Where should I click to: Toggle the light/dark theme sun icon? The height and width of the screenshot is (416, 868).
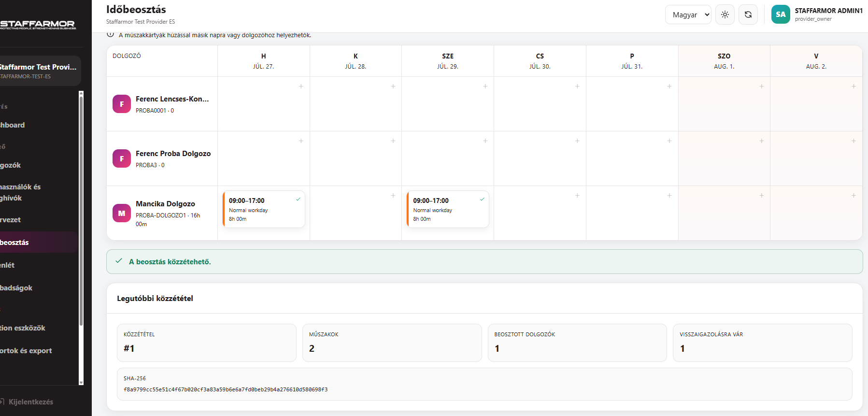(725, 14)
